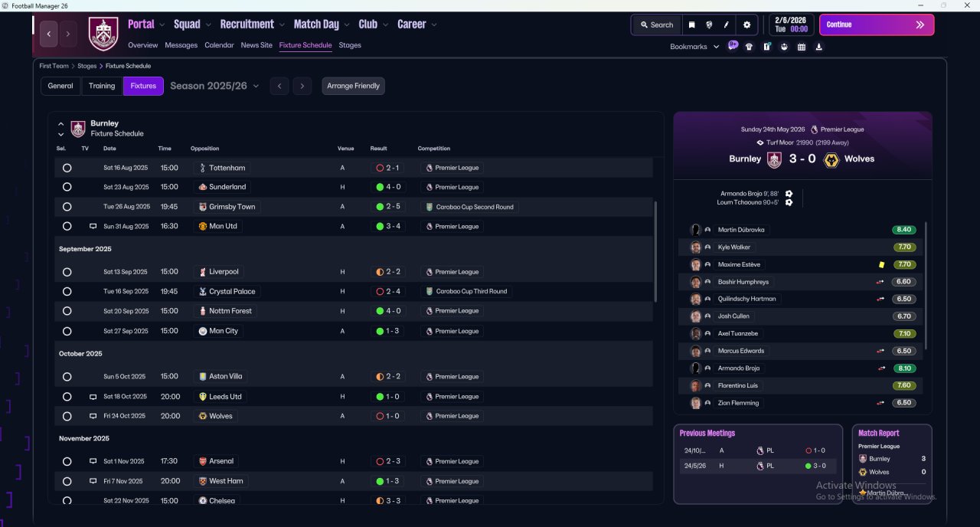The height and width of the screenshot is (527, 980).
Task: Open messages chat bubble with 9+ badge
Action: [733, 46]
